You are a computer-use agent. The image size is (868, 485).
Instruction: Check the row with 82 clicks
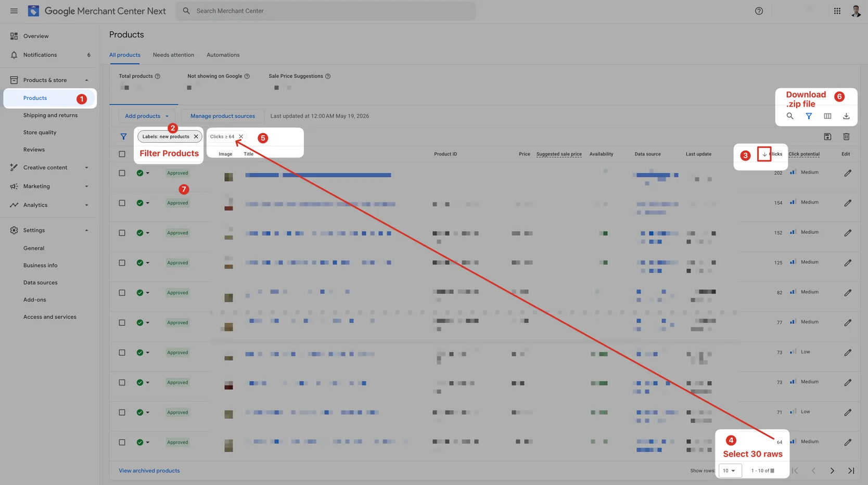tap(122, 292)
